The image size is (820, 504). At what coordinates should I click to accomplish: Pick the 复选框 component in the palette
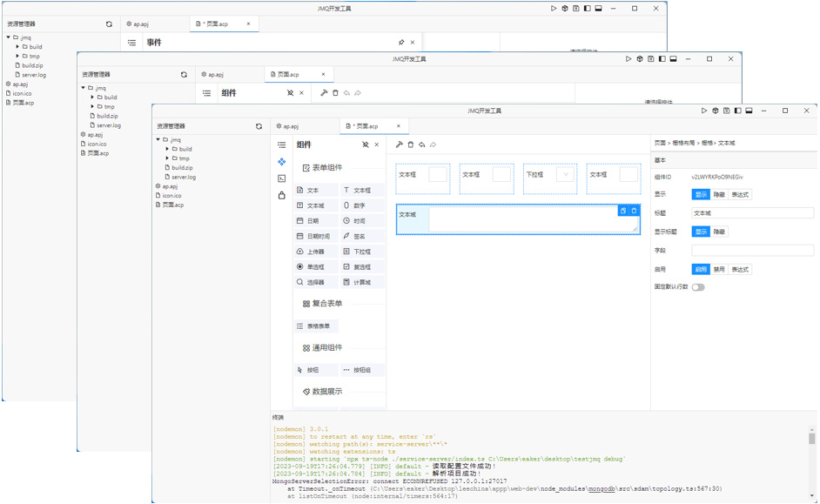(362, 266)
